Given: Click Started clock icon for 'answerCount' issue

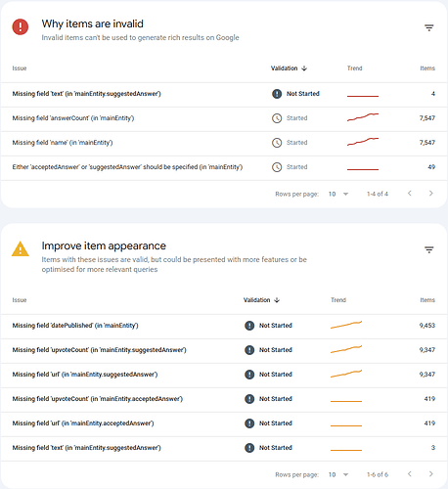Looking at the screenshot, I should coord(277,118).
